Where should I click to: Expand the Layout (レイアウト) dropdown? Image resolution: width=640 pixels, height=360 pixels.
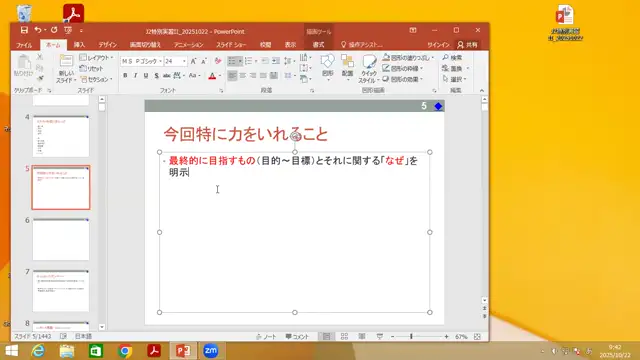pos(96,58)
